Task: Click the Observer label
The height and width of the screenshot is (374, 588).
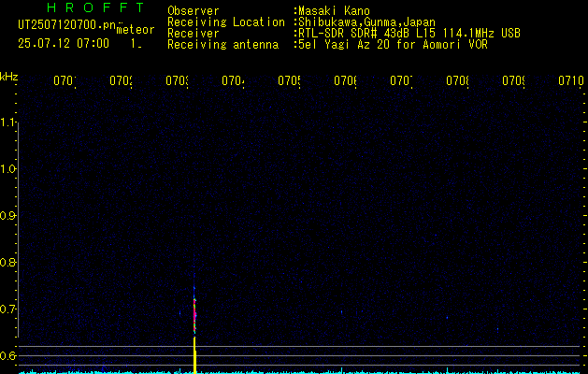Action: pos(194,11)
